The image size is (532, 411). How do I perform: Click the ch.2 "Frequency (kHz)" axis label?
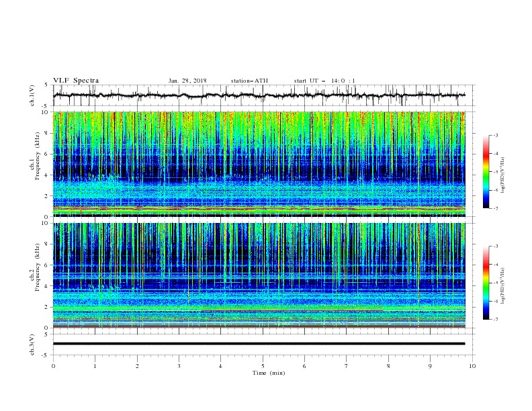pos(38,267)
